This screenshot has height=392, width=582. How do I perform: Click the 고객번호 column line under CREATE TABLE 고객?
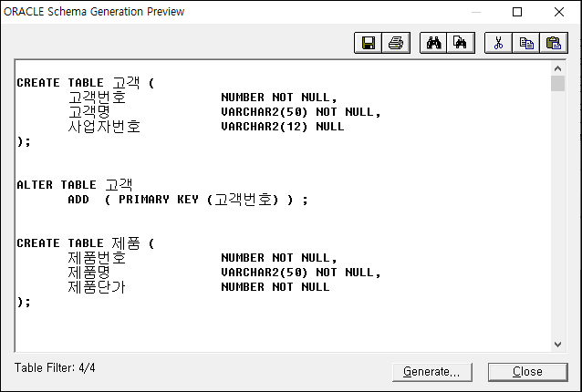click(x=203, y=98)
